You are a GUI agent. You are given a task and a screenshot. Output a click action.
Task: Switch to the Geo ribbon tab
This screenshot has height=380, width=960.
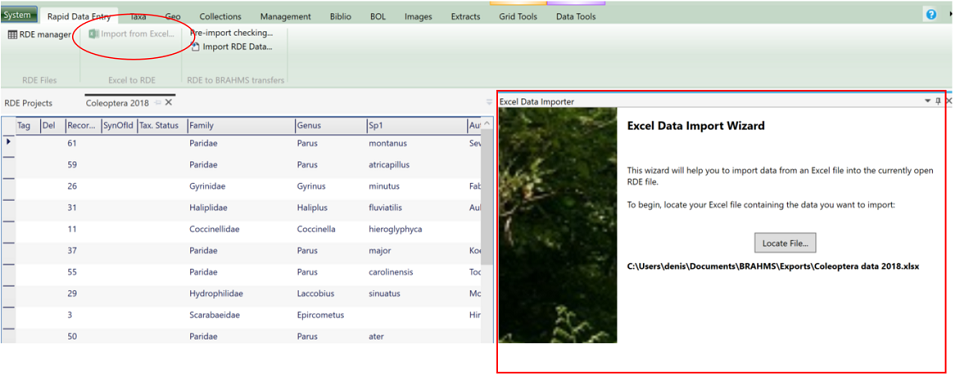point(173,17)
